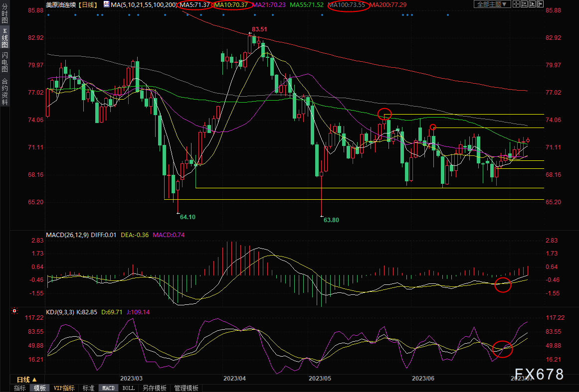
Task: Click the crosshair cursor icon
Action: [x=516, y=4]
